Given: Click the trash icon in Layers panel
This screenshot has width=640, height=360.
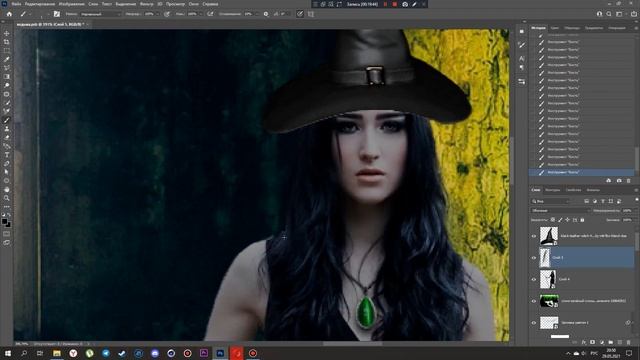Looking at the screenshot, I should tap(629, 342).
